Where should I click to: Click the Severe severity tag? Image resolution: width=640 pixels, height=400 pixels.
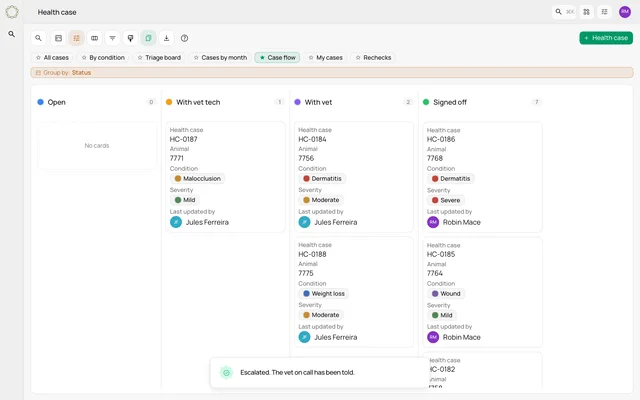pyautogui.click(x=446, y=200)
